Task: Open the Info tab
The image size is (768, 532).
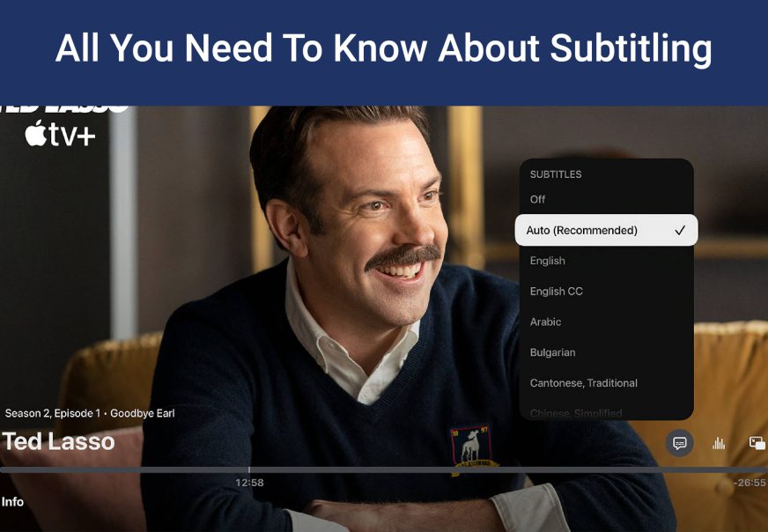Action: (x=12, y=502)
